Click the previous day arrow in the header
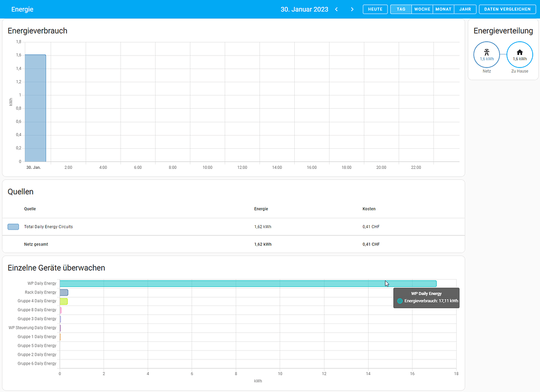 (336, 9)
